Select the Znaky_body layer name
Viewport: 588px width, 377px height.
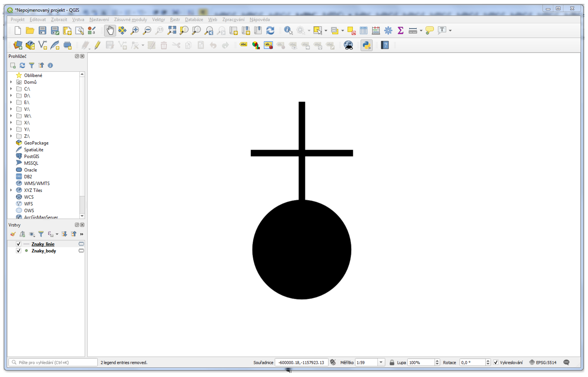pos(44,251)
